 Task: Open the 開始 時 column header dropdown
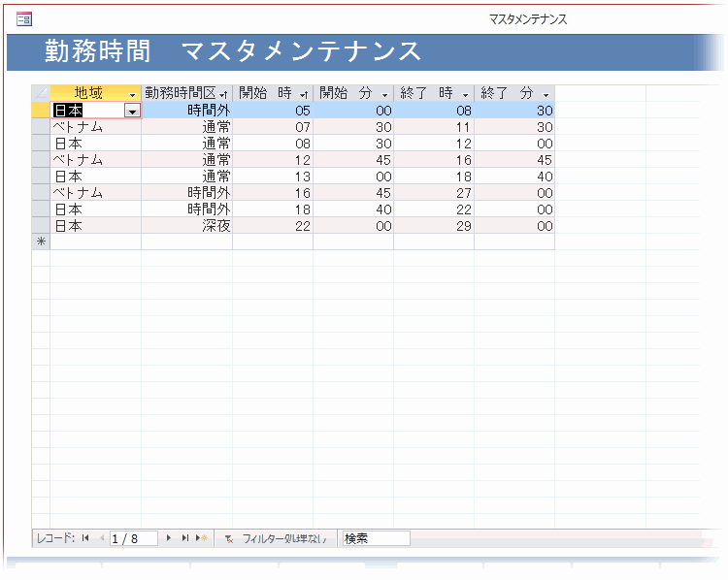pos(304,95)
